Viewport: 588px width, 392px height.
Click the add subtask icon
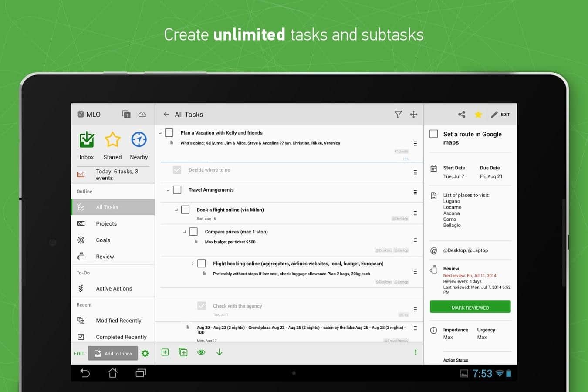[183, 352]
